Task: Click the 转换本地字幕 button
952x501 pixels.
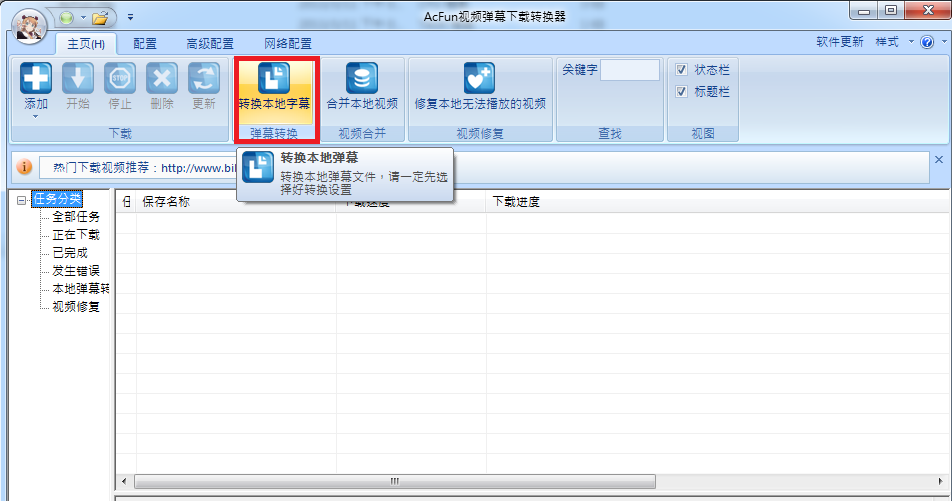Action: 274,92
